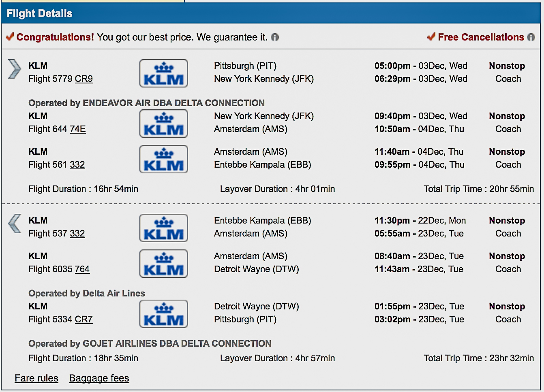Click Layover Duration : 4hr 01min
Viewport: 544px width, 392px height.
pyautogui.click(x=278, y=189)
